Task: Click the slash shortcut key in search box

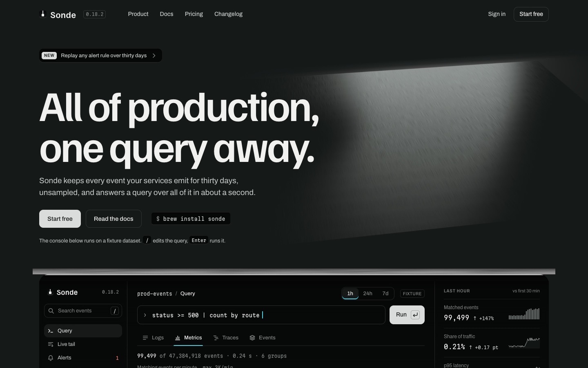Action: [x=115, y=311]
